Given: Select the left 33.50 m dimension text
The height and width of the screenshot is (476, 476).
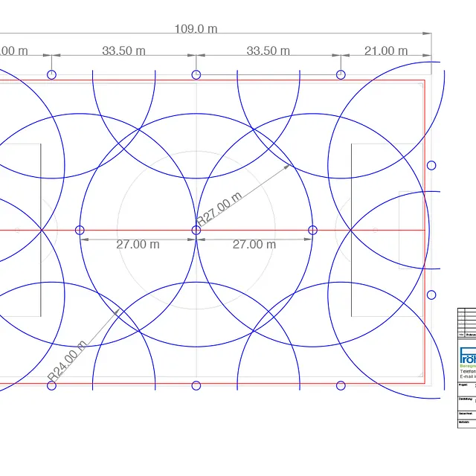Looking at the screenshot, I should point(123,51).
